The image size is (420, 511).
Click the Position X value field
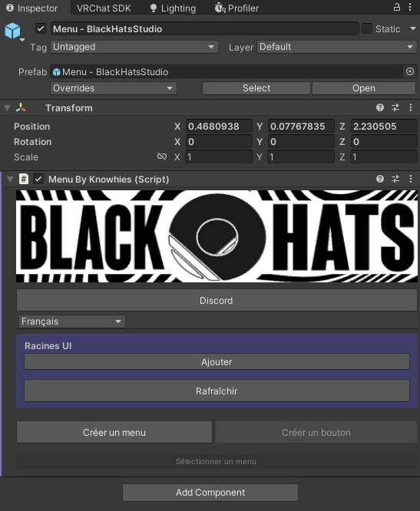[219, 126]
